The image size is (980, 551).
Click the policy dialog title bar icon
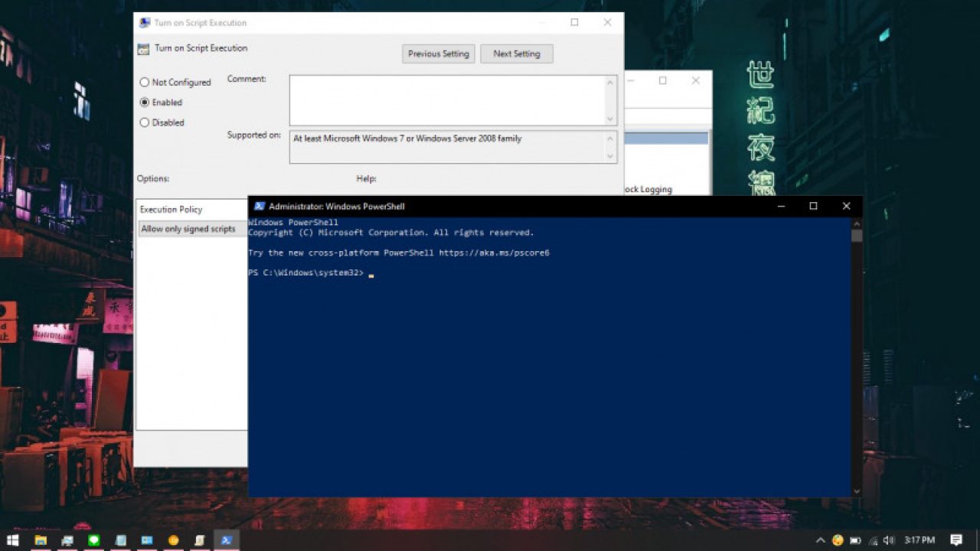point(144,23)
